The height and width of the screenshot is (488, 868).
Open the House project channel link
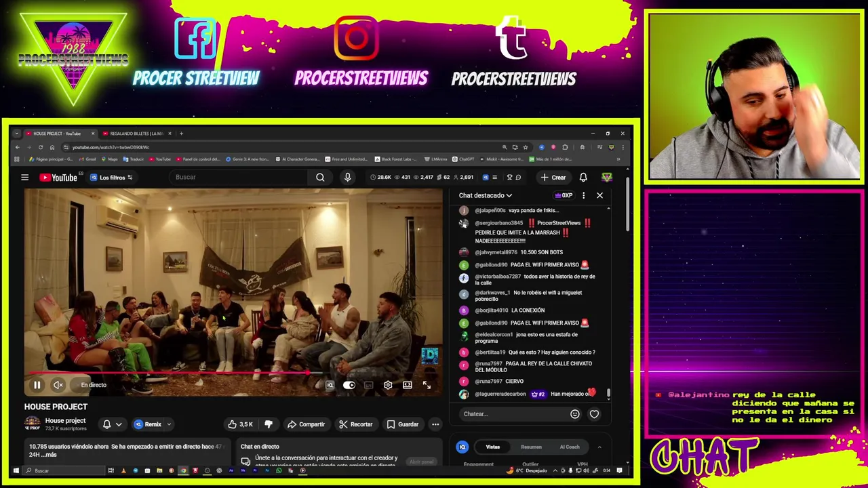[65, 421]
